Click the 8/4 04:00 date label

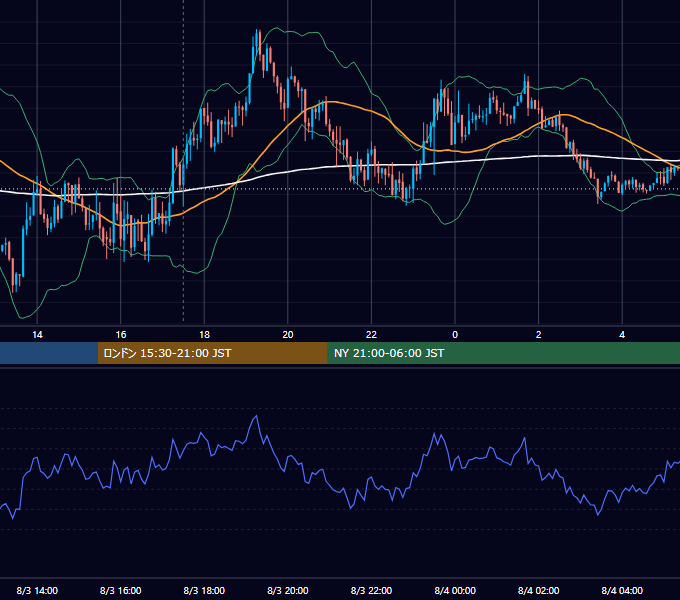[x=622, y=590]
